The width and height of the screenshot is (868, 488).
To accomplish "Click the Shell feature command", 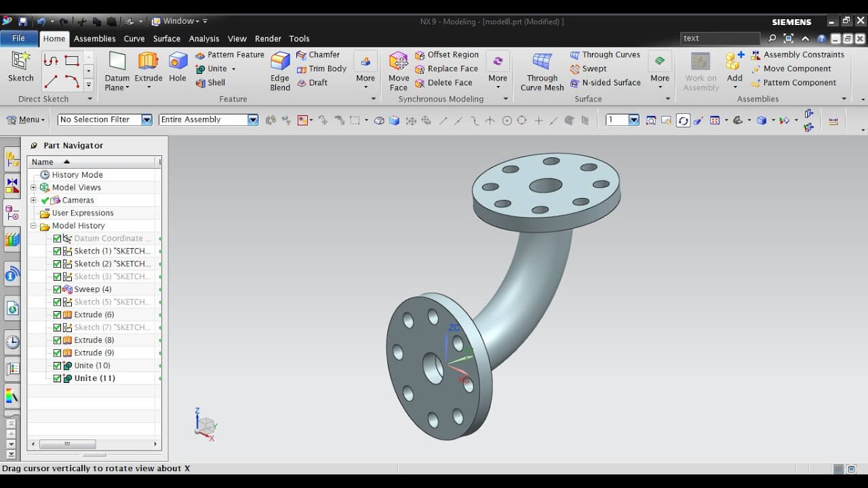I will coord(210,83).
